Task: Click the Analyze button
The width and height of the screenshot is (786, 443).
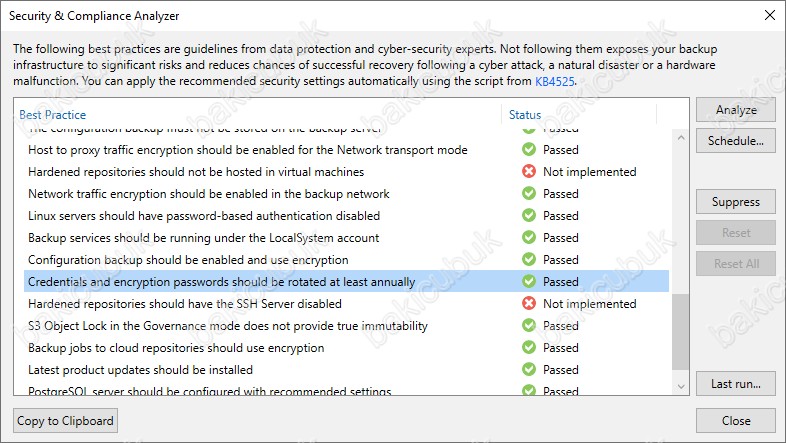Action: pyautogui.click(x=736, y=110)
